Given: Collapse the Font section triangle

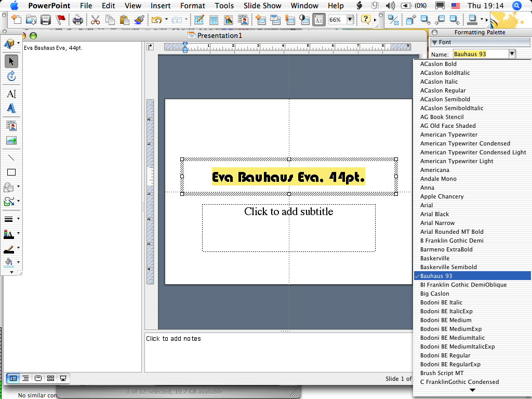Looking at the screenshot, I should click(434, 43).
